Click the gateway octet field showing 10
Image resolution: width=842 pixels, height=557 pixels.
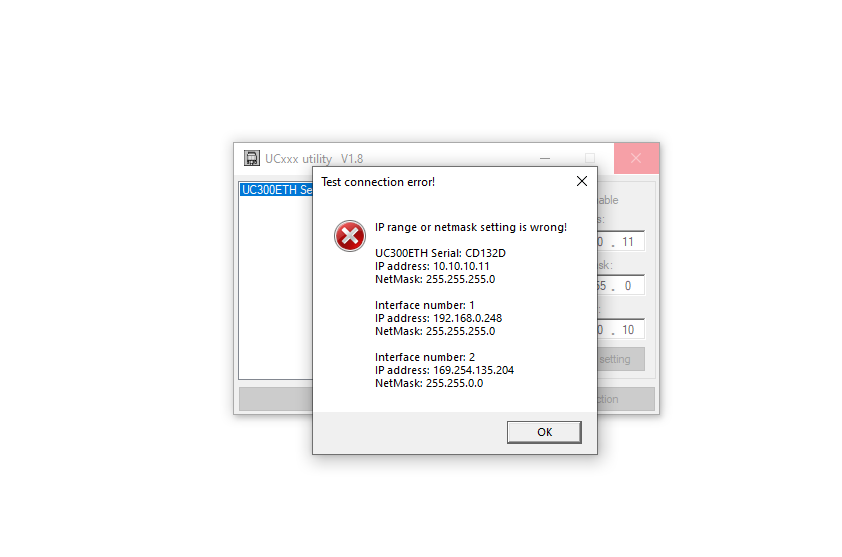tap(628, 330)
